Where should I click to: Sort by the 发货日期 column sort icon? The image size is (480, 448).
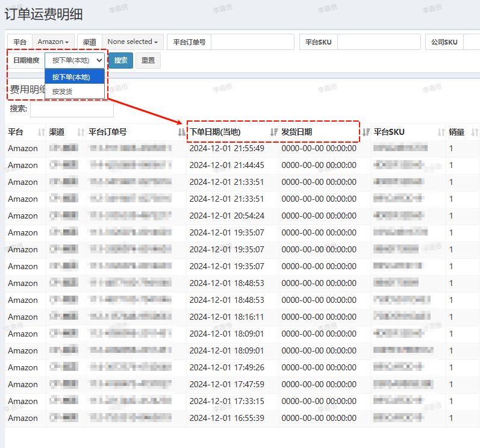366,132
